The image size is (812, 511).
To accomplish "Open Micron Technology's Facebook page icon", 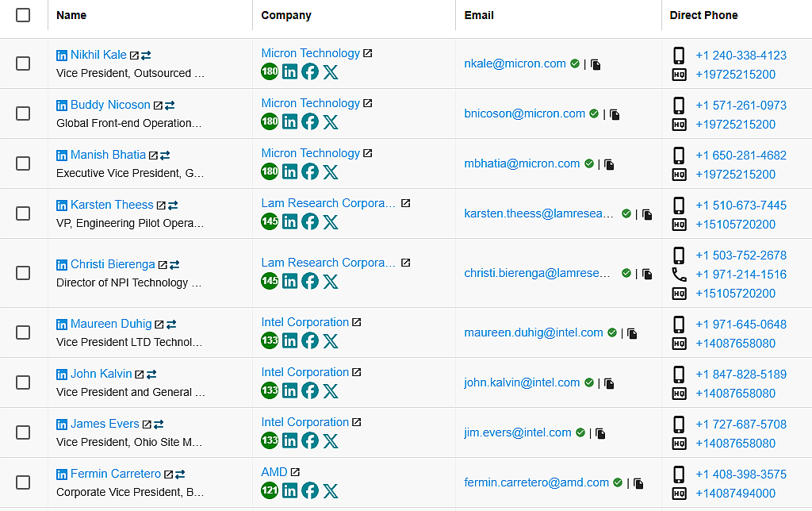I will click(x=310, y=71).
